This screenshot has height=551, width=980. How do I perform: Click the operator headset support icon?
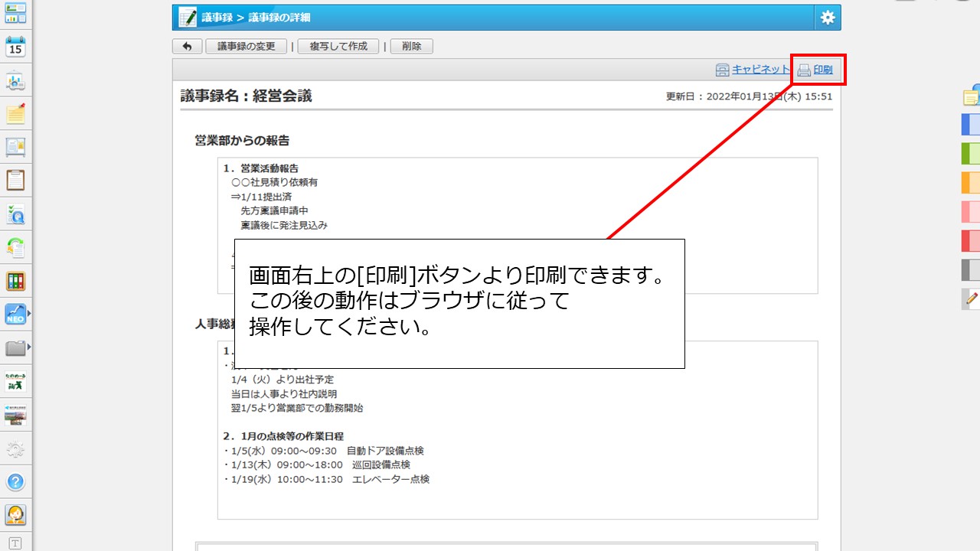[15, 515]
